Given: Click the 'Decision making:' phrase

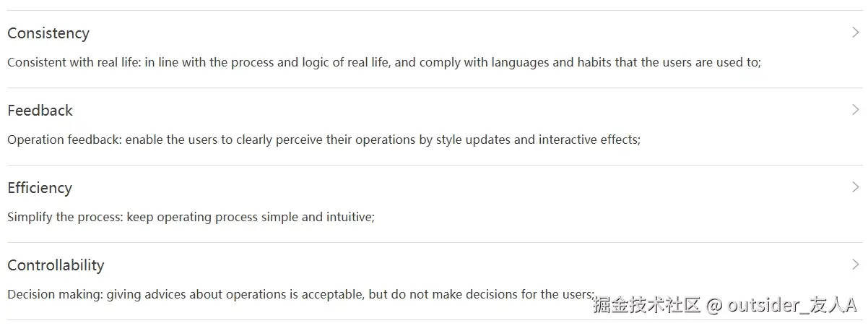Looking at the screenshot, I should point(55,294).
